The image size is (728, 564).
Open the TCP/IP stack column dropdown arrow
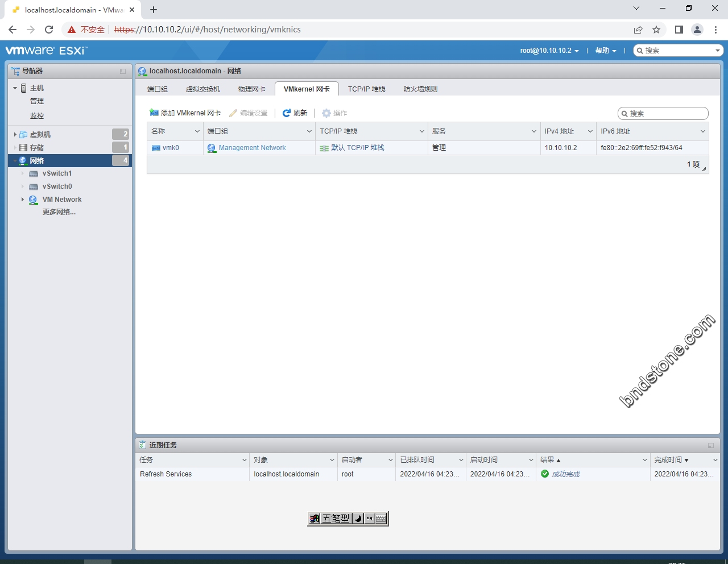(x=422, y=131)
